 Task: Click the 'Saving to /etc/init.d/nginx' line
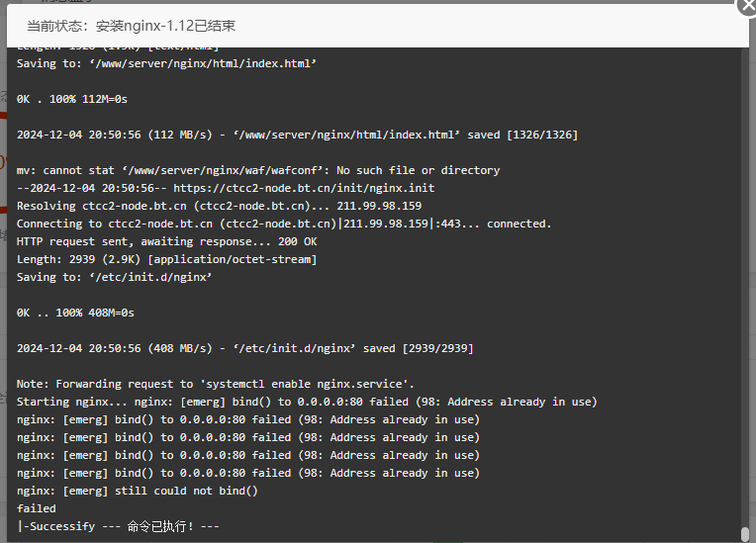114,277
